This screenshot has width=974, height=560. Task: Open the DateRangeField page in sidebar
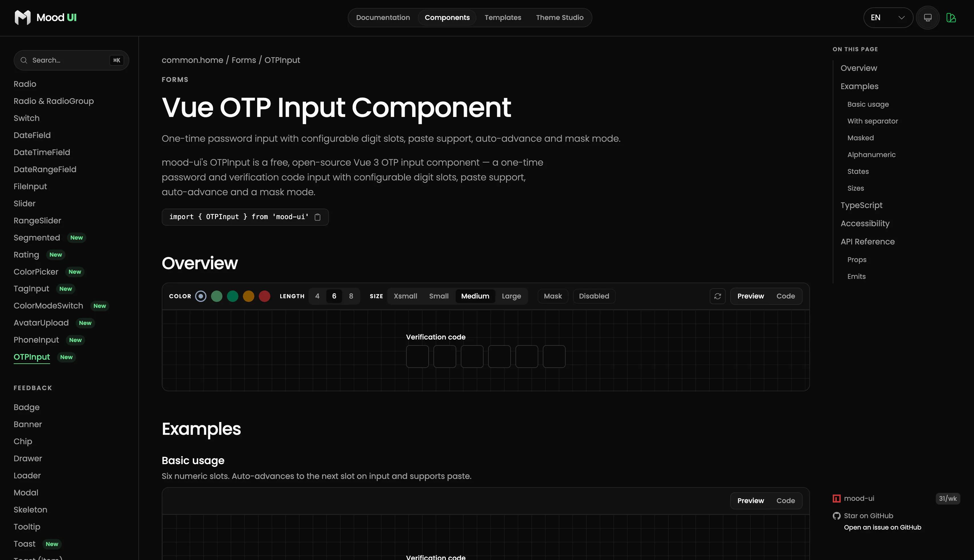tap(45, 169)
